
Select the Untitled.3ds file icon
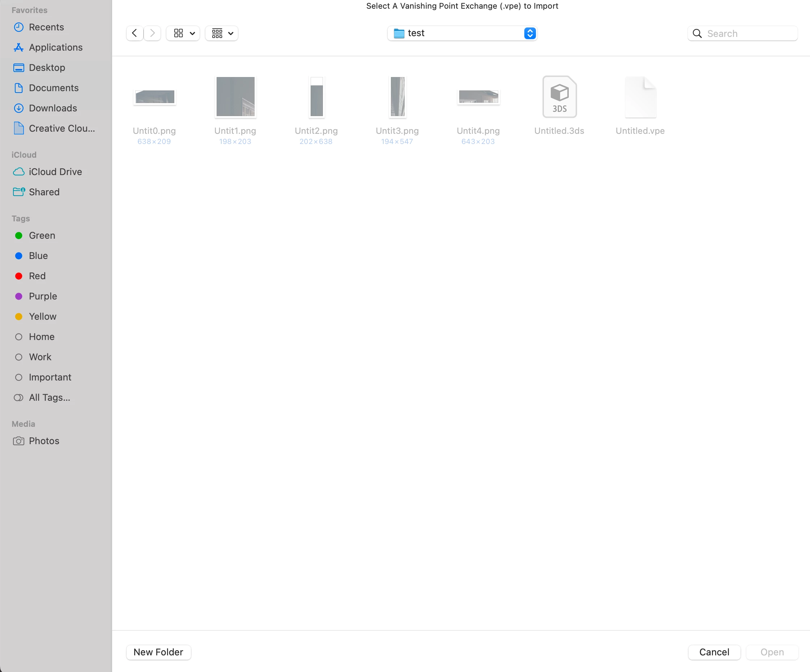pyautogui.click(x=559, y=97)
